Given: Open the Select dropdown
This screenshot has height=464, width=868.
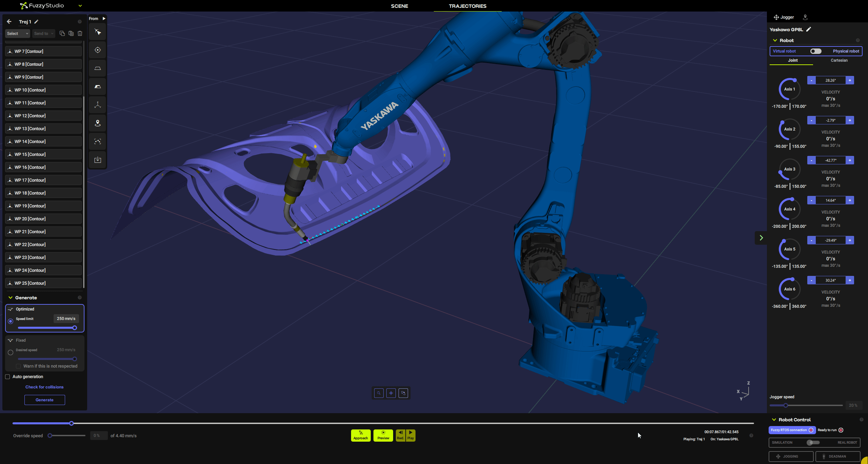Looking at the screenshot, I should click(x=18, y=34).
